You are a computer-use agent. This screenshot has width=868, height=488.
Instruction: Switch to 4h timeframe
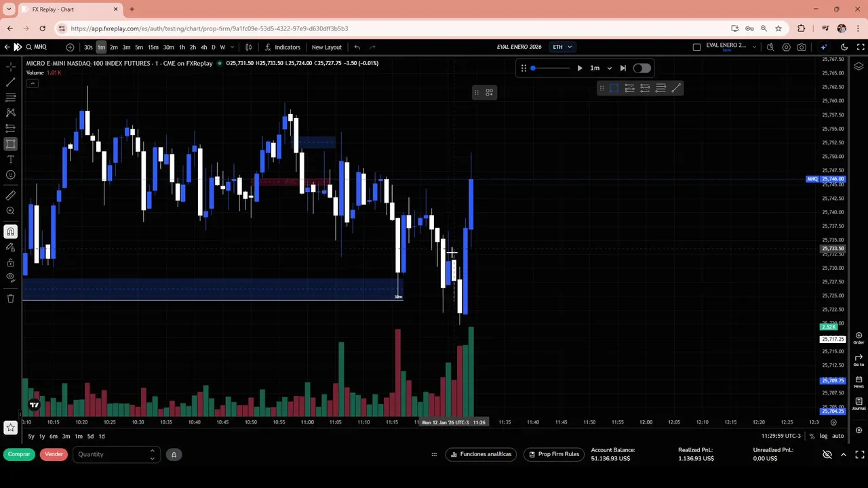pos(203,47)
